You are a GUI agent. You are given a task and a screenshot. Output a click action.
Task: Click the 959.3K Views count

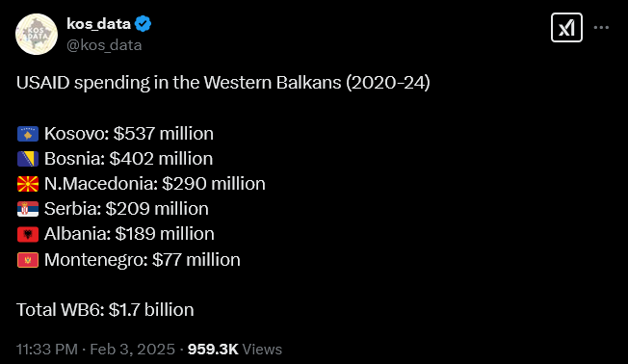[235, 350]
